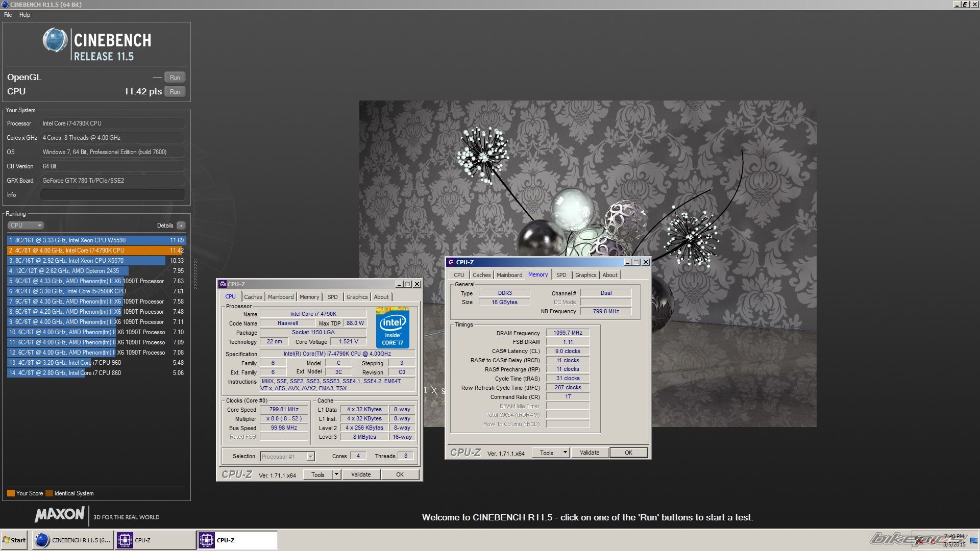Click the MAXON logo
980x551 pixels.
pyautogui.click(x=60, y=515)
